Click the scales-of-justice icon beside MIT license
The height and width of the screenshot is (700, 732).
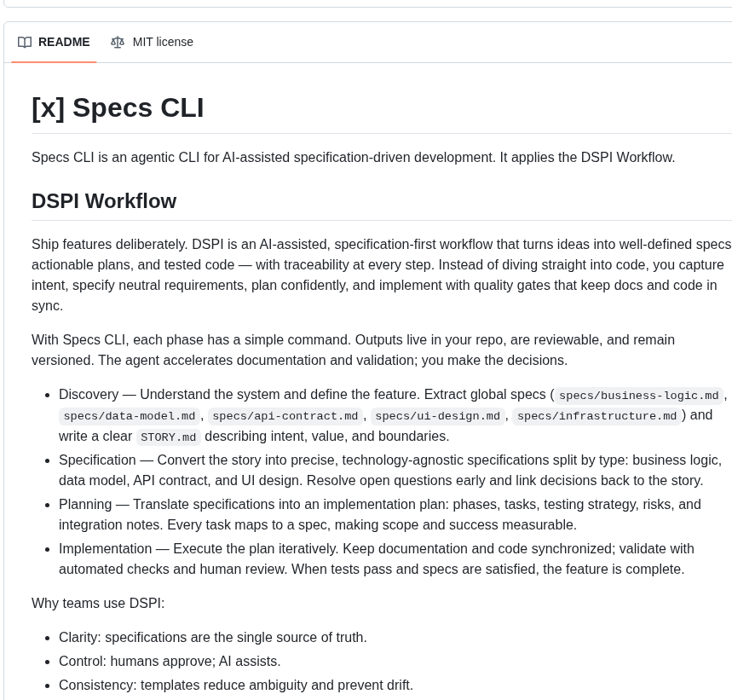click(118, 42)
